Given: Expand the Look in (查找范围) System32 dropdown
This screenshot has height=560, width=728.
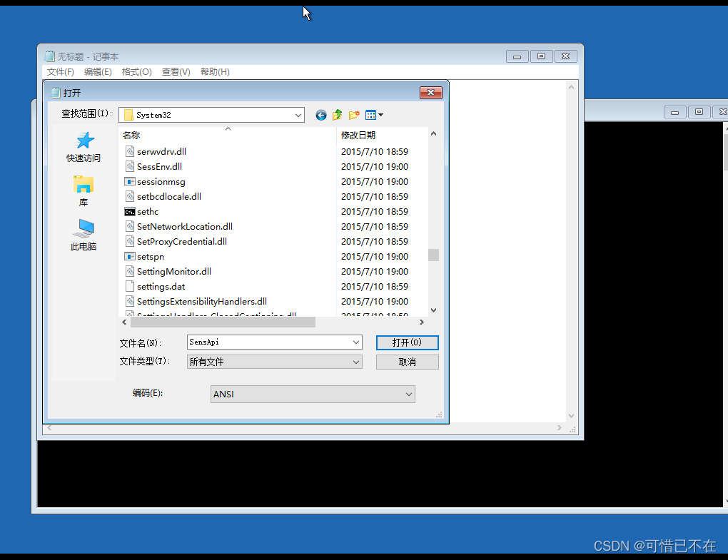Looking at the screenshot, I should 298,115.
